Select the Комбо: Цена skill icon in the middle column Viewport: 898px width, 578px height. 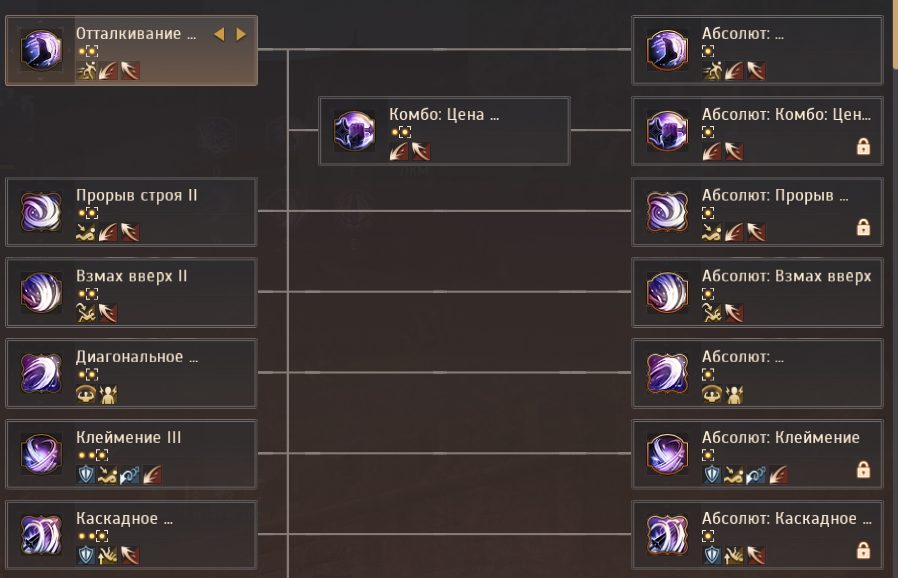pos(354,131)
